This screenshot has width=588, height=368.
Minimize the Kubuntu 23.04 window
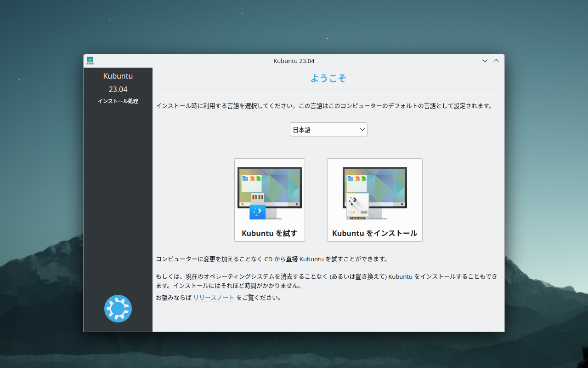(x=485, y=61)
